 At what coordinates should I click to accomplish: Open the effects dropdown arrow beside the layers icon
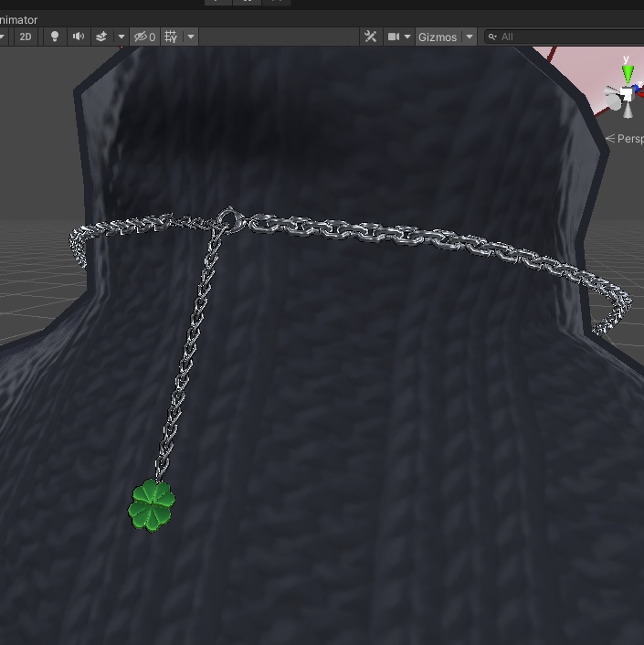pyautogui.click(x=121, y=37)
